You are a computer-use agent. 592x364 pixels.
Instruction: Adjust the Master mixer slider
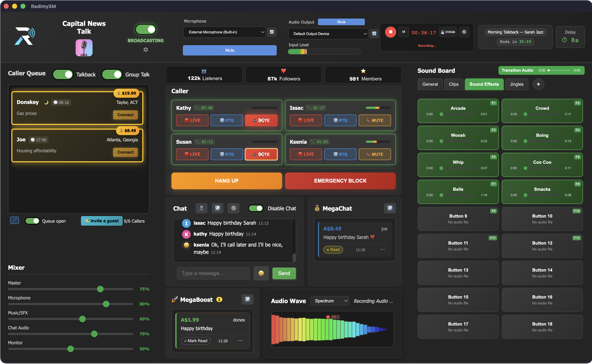71,289
